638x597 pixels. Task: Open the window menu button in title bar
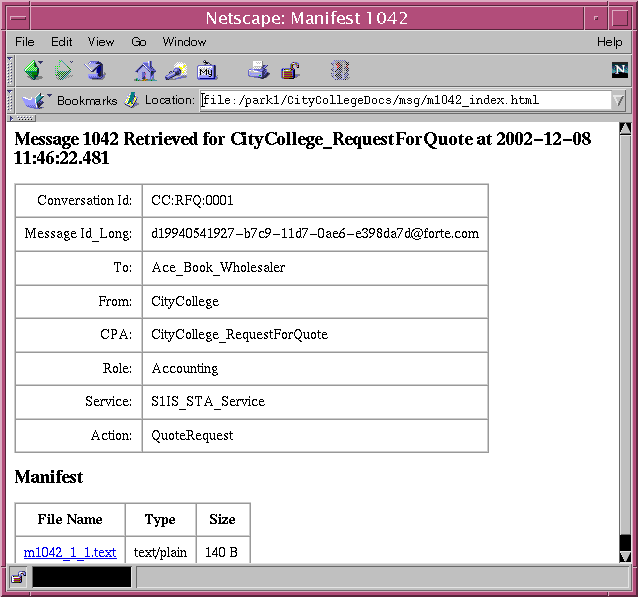(18, 18)
